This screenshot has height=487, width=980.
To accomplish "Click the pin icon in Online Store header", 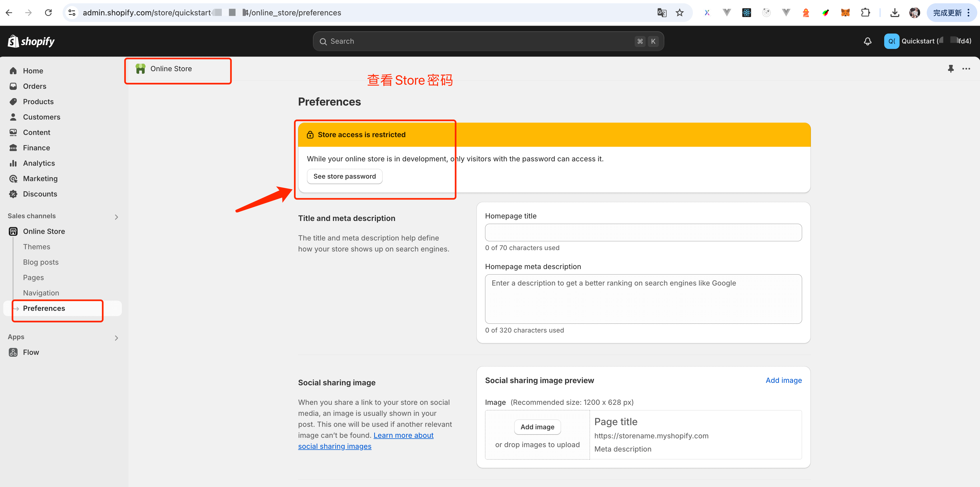I will [951, 68].
